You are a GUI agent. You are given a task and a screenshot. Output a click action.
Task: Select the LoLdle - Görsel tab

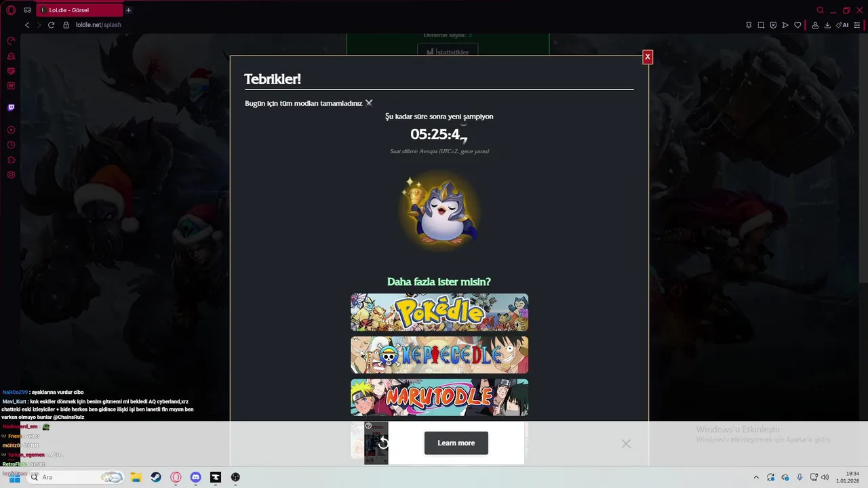(78, 10)
